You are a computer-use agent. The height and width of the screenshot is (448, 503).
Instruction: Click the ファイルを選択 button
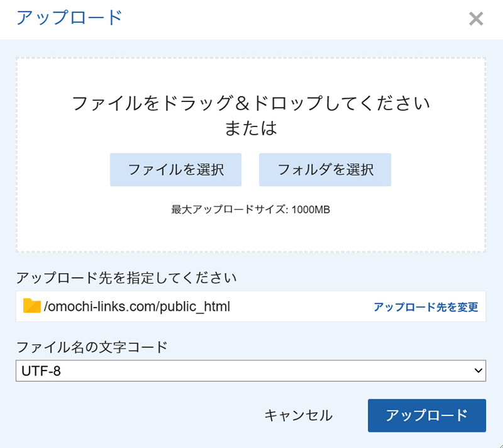[x=176, y=169]
